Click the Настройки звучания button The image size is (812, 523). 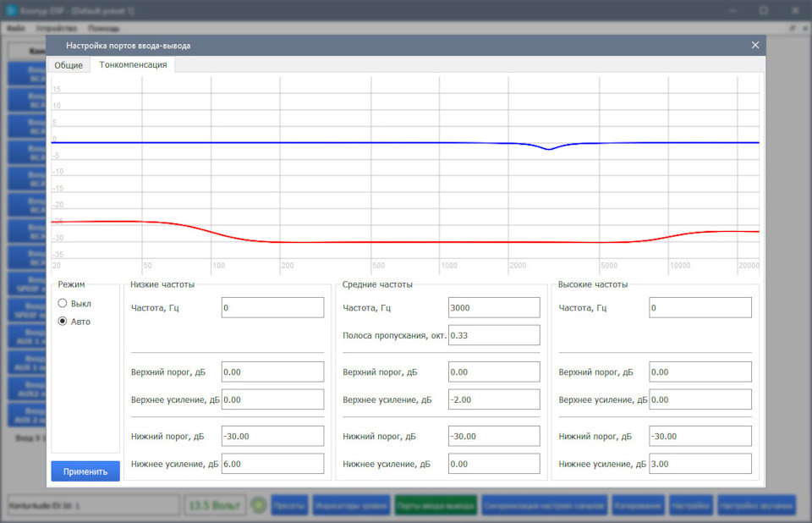tap(756, 505)
